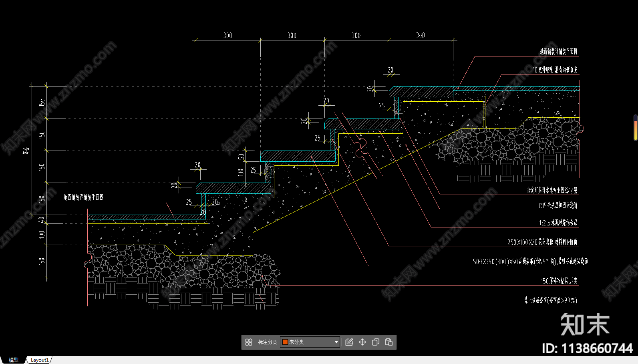Viewport: 638px width, 364px height.
Task: Select the move (four-arrow) tool icon
Action: pos(362,342)
